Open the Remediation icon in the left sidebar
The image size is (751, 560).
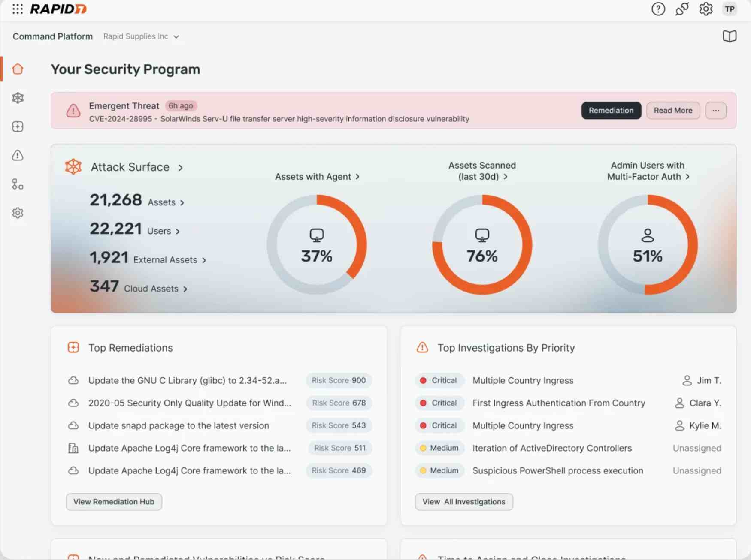tap(18, 126)
